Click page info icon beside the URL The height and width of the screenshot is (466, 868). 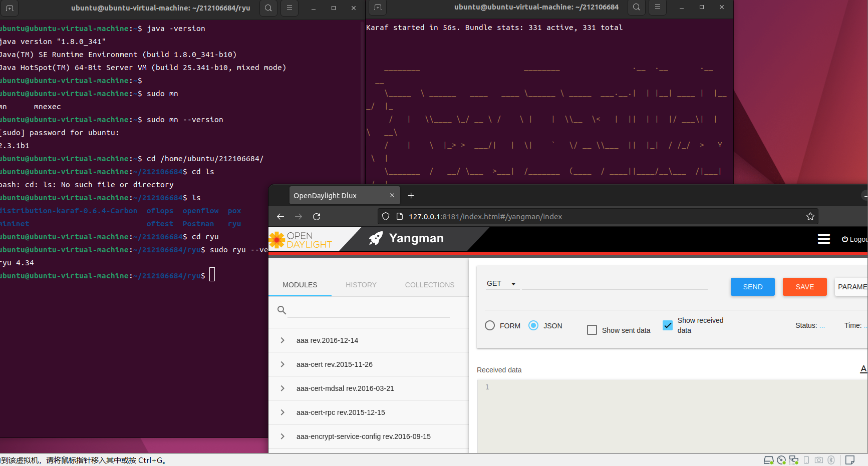click(x=400, y=216)
